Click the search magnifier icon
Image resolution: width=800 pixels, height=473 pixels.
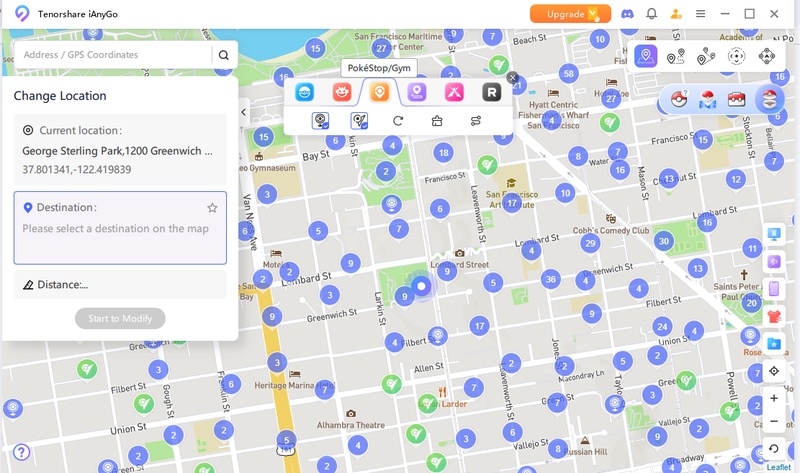pyautogui.click(x=224, y=55)
